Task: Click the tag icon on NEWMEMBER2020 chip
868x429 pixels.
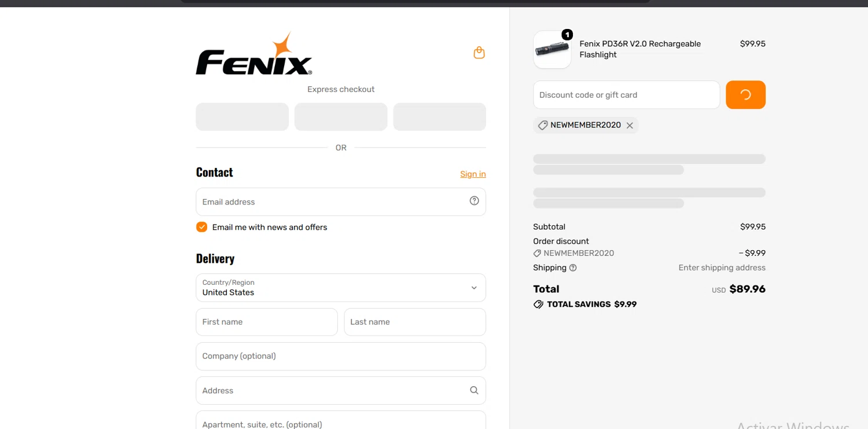Action: [x=542, y=125]
